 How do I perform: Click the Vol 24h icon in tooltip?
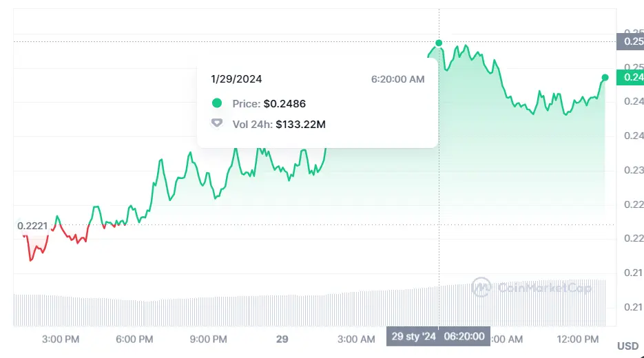click(x=217, y=124)
